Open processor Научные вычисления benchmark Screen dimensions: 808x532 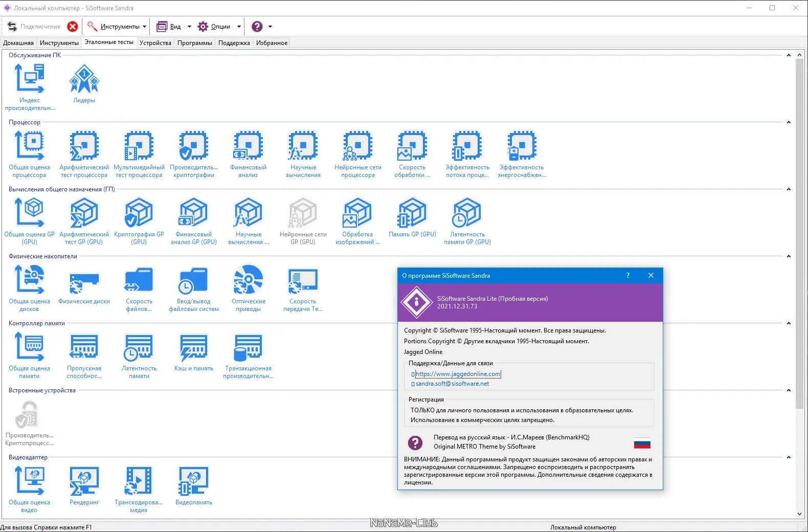click(303, 154)
